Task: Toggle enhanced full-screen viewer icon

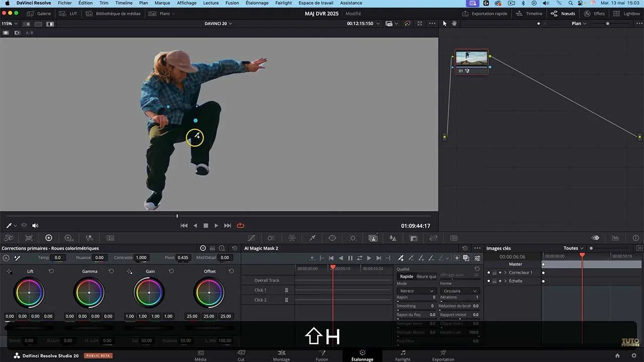Action: click(x=420, y=23)
